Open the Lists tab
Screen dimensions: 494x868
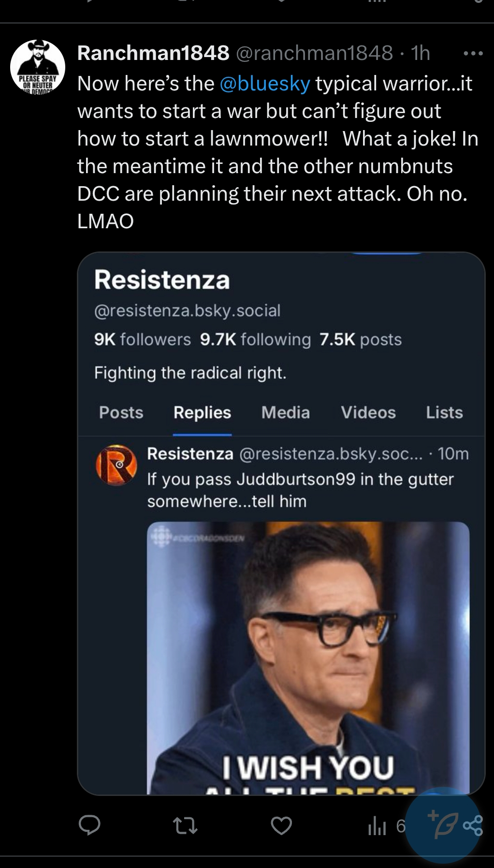[444, 412]
